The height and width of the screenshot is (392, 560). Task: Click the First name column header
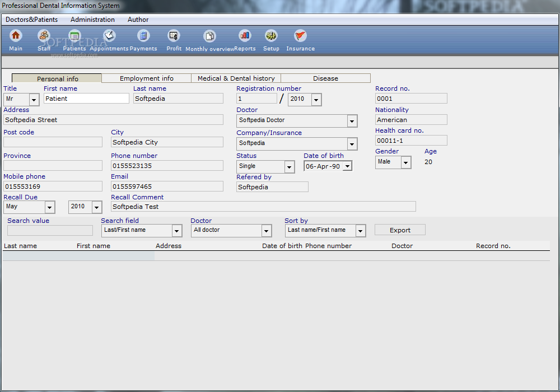coord(93,246)
